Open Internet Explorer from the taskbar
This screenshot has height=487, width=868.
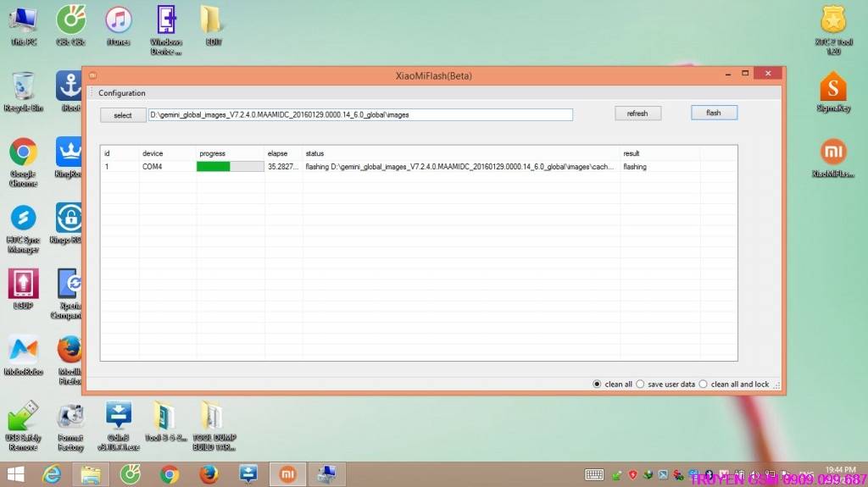[52, 474]
